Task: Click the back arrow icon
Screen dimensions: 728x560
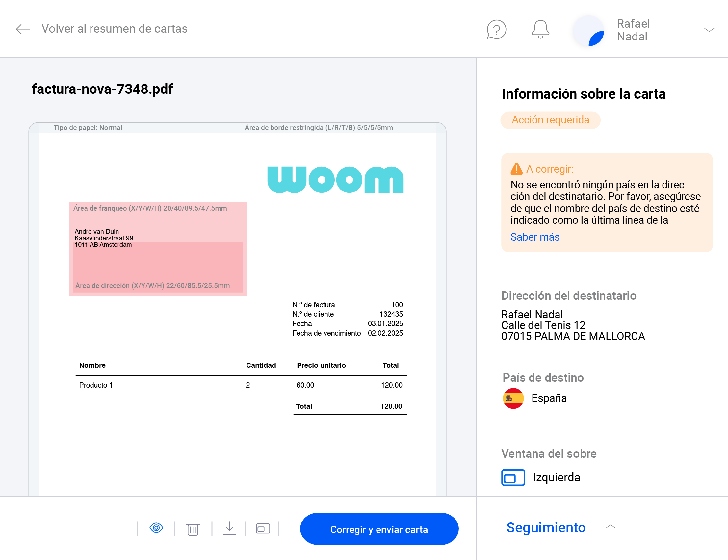Action: pos(23,29)
